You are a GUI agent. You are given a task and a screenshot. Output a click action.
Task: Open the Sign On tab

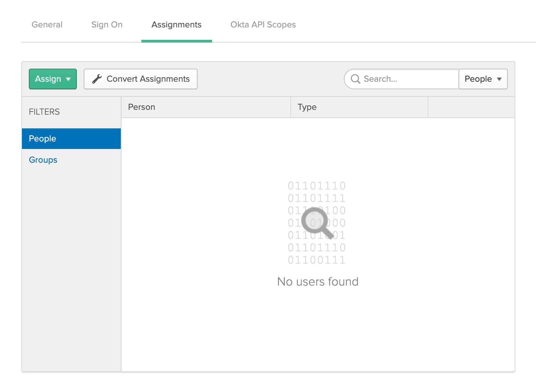(107, 25)
